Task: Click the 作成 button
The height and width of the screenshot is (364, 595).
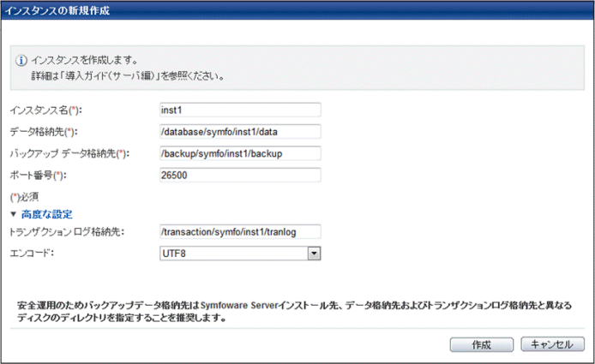Action: (482, 344)
